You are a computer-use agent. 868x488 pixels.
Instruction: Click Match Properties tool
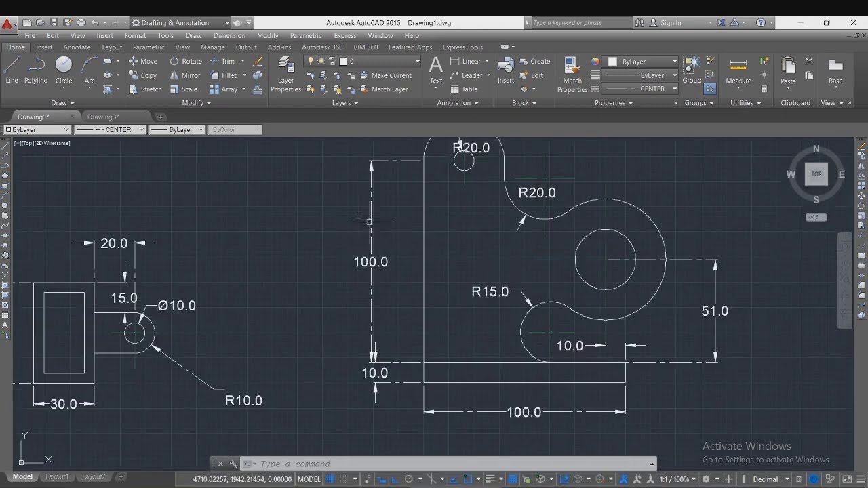pyautogui.click(x=572, y=75)
